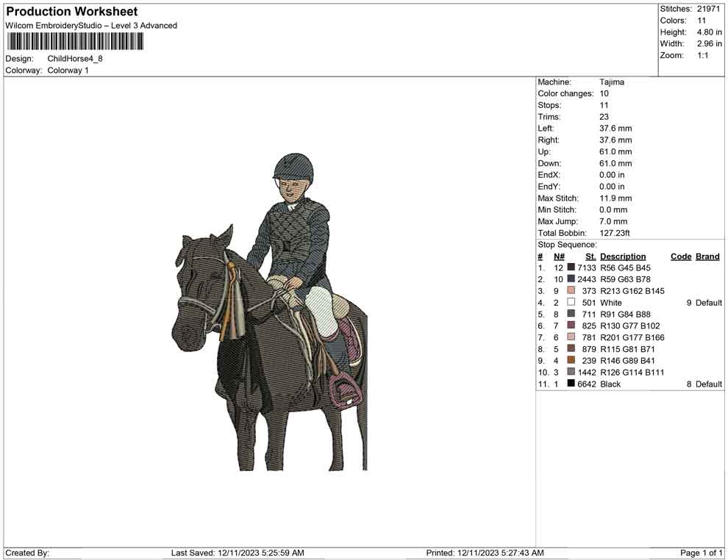728x560 pixels.
Task: Click the Black thread swatch of stop 11
Action: click(x=571, y=383)
